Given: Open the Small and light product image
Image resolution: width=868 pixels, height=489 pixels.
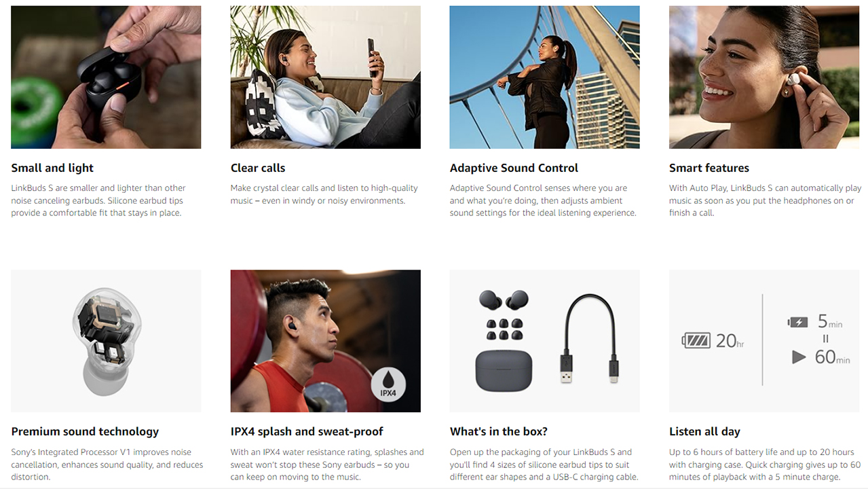Looking at the screenshot, I should (106, 77).
